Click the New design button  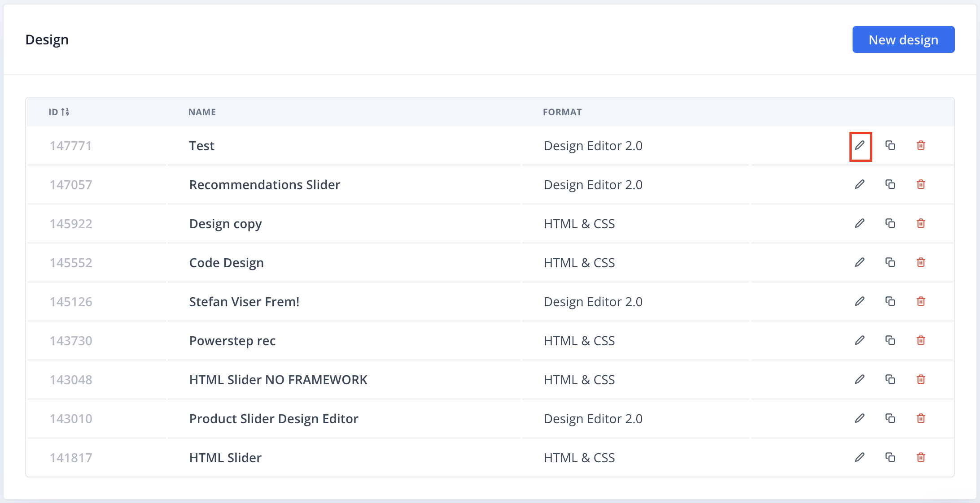pos(903,39)
